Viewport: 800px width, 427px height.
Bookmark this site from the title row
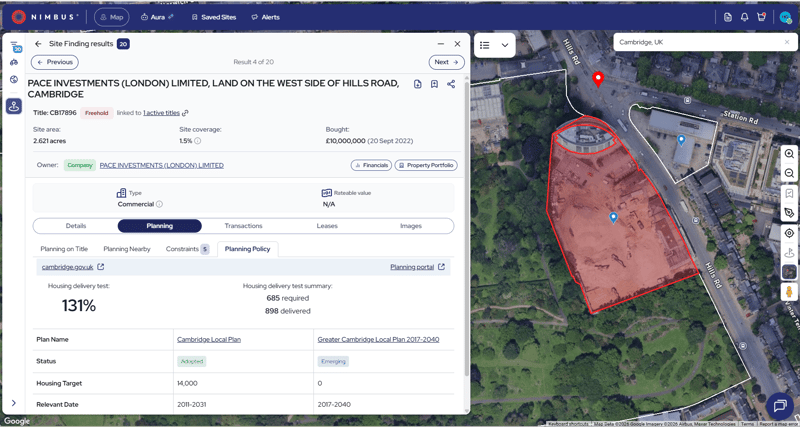click(x=434, y=84)
